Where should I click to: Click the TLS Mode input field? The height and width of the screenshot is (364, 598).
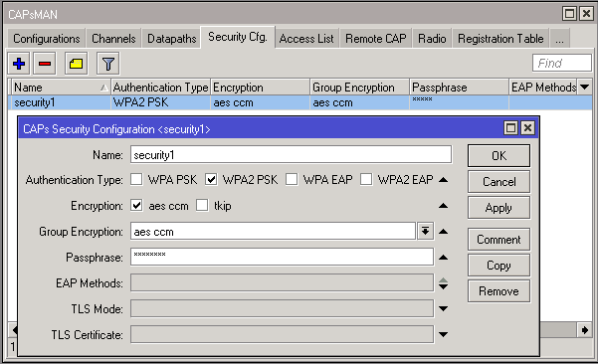tap(283, 308)
